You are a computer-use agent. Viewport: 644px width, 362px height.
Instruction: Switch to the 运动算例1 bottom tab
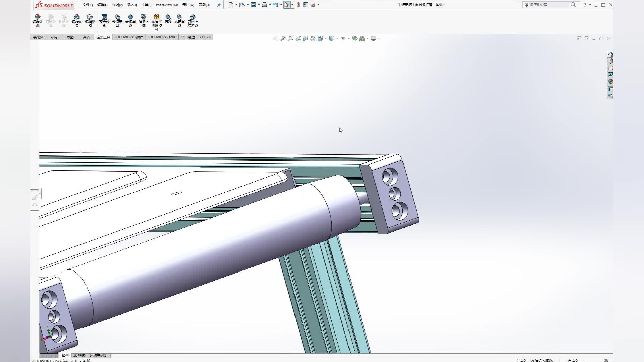pos(98,355)
